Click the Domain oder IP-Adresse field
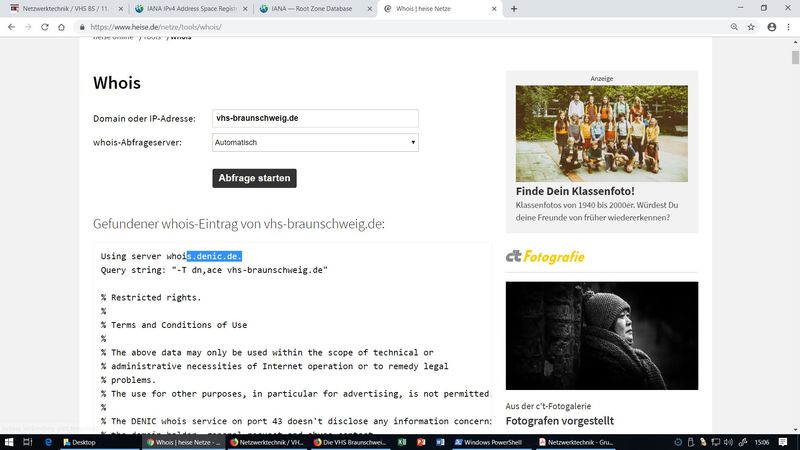This screenshot has height=450, width=800. pos(315,118)
